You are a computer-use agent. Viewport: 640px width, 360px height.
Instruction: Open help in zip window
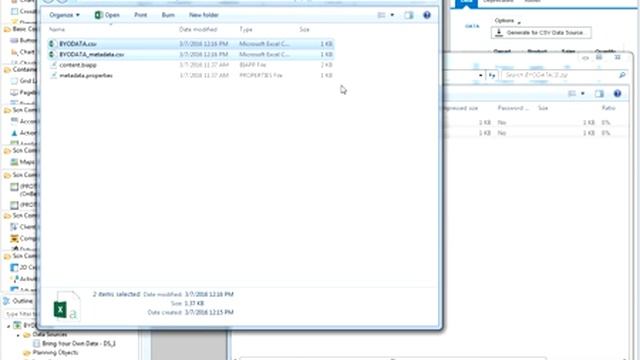(x=618, y=94)
